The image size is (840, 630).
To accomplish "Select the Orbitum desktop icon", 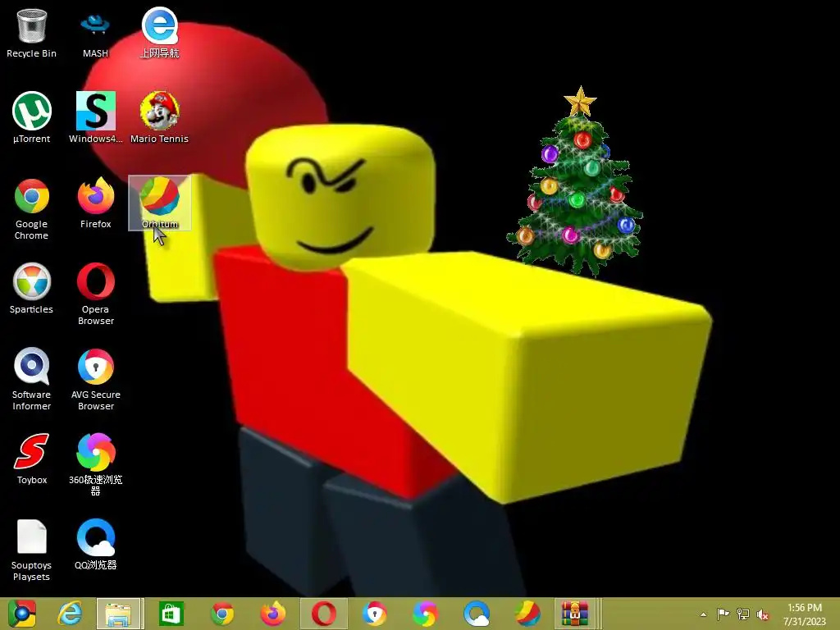I will (x=160, y=203).
